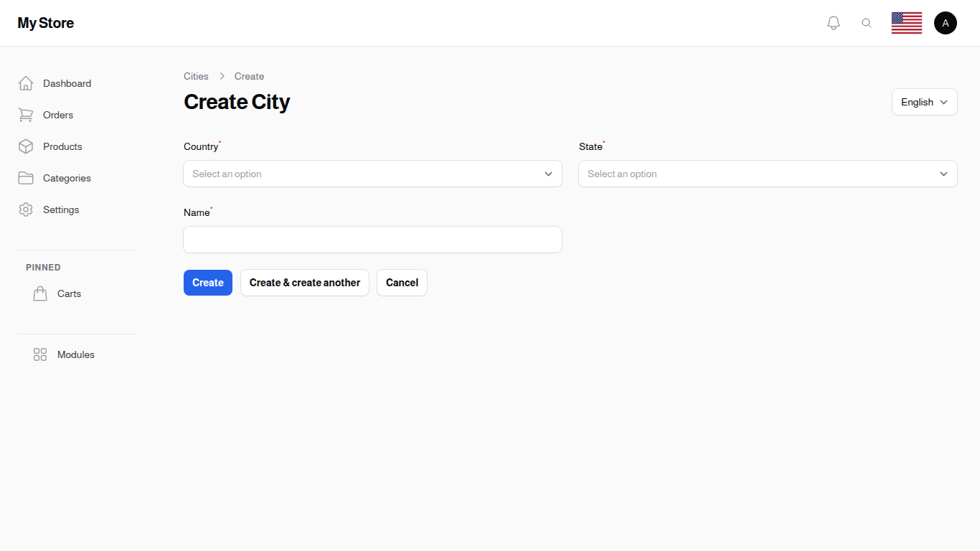
Task: Select the Orders shopping cart icon
Action: [x=26, y=115]
